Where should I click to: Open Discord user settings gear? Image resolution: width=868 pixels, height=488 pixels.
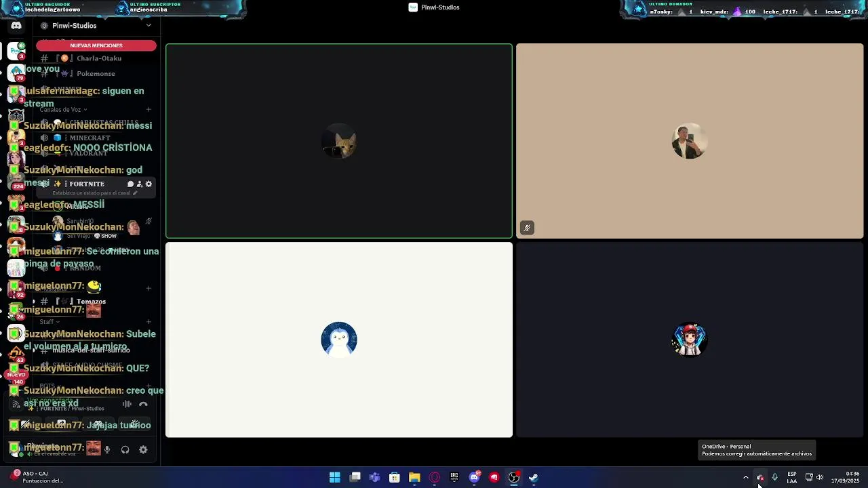143,449
